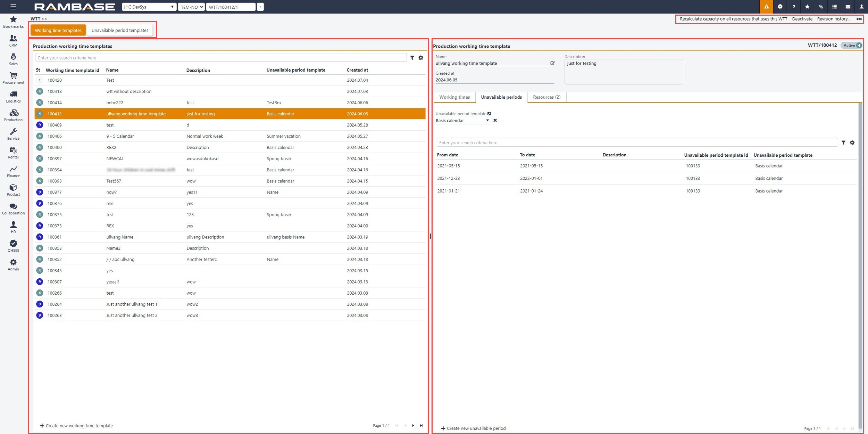The height and width of the screenshot is (434, 868).
Task: Click the edit icon beside Name field
Action: 552,63
